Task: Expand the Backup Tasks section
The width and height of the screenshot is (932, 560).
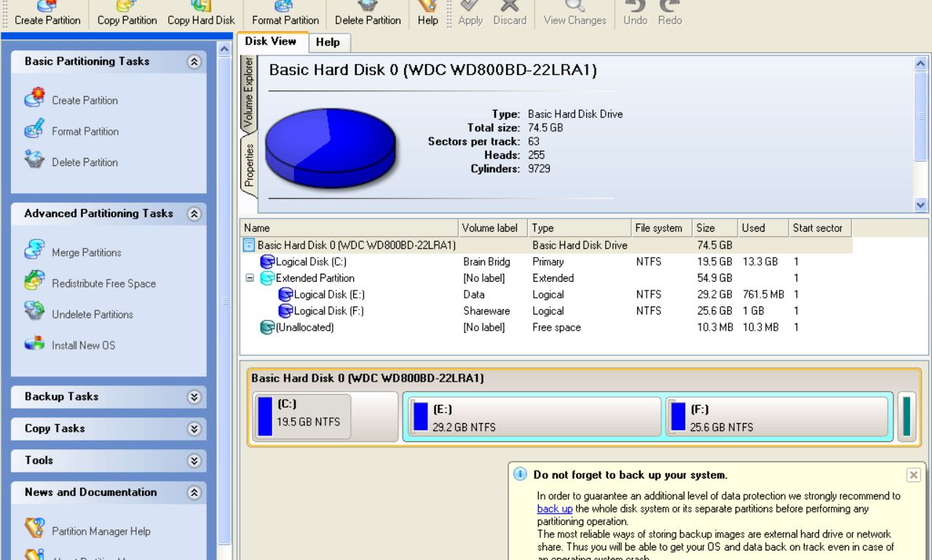Action: coord(194,397)
